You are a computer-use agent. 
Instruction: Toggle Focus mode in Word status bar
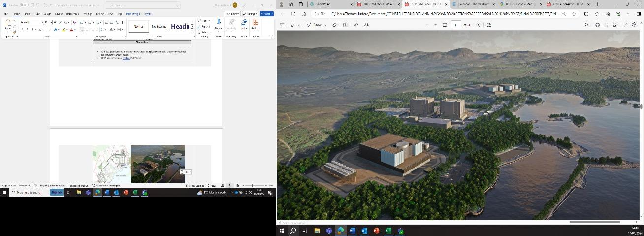point(212,186)
